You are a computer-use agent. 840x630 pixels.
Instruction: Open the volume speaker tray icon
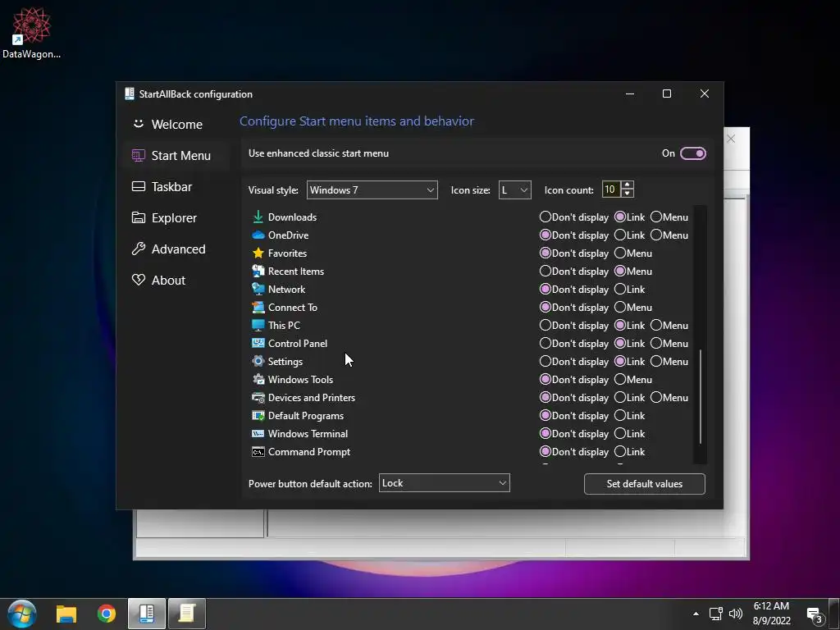pyautogui.click(x=736, y=614)
